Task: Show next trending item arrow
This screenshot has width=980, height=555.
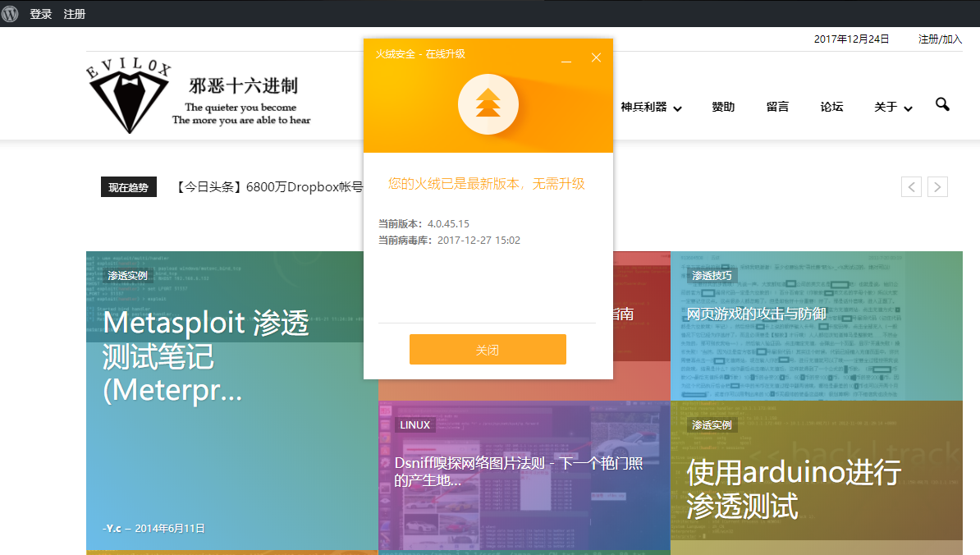Action: [x=937, y=187]
